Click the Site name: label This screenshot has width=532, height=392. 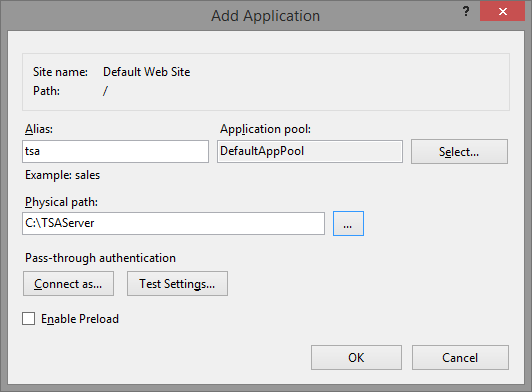tap(60, 72)
